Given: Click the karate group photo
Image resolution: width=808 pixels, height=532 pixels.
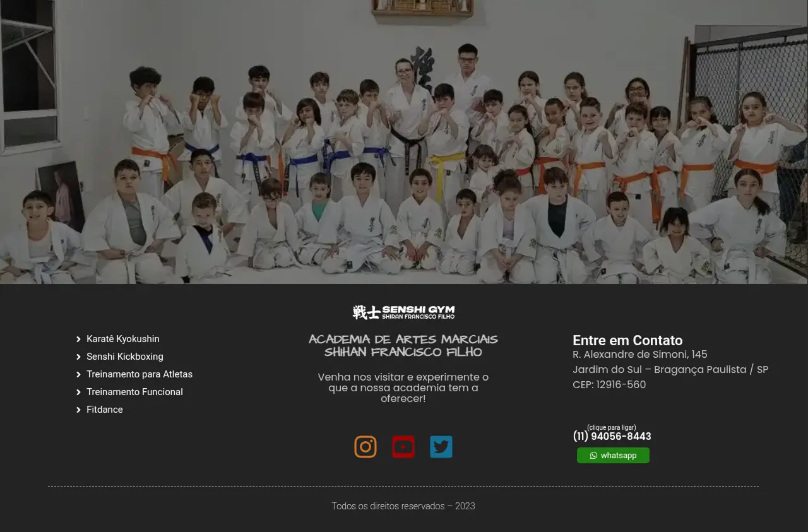Looking at the screenshot, I should 404,142.
